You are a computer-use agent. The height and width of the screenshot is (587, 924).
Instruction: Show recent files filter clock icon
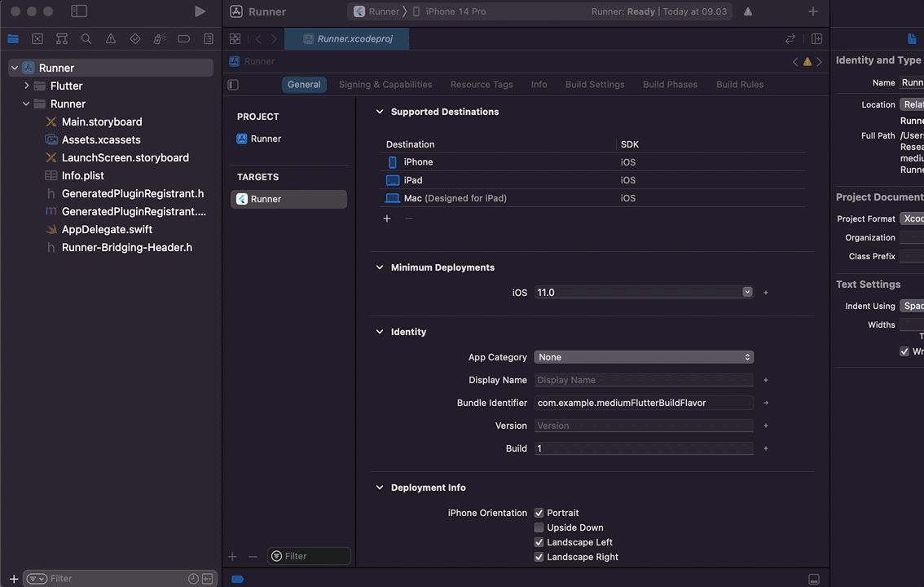192,579
